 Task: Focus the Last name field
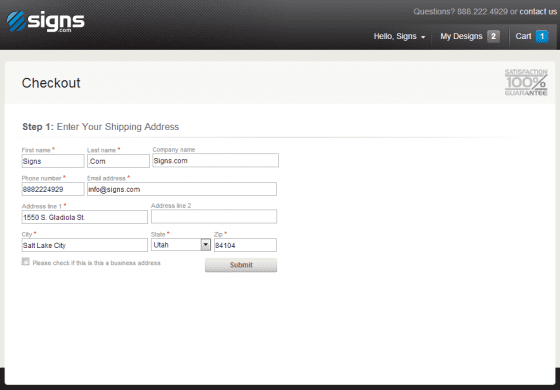[x=118, y=161]
